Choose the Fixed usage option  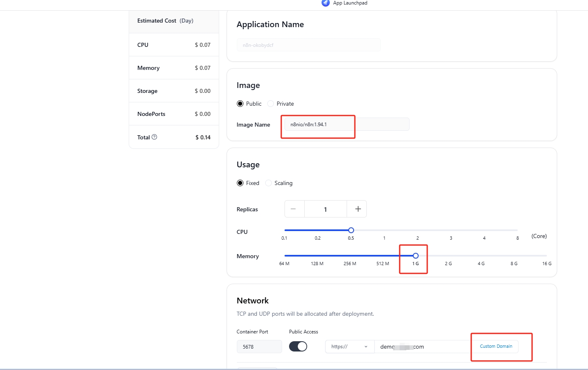click(x=240, y=183)
